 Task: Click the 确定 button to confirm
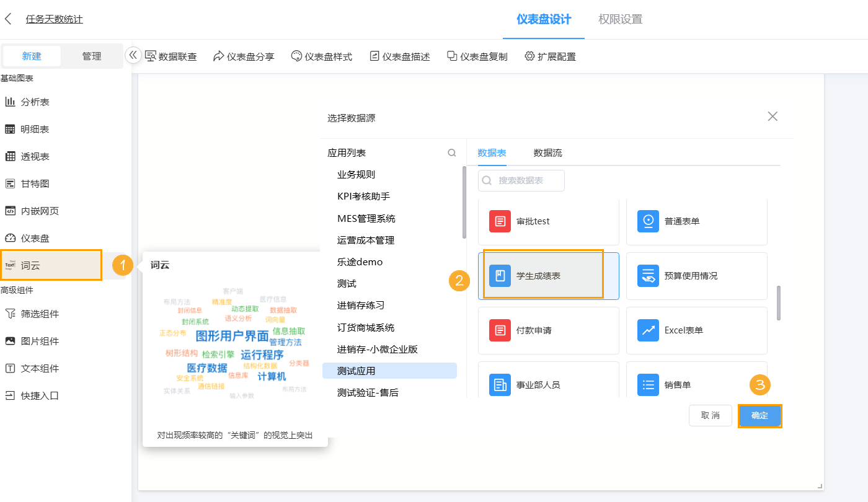759,415
